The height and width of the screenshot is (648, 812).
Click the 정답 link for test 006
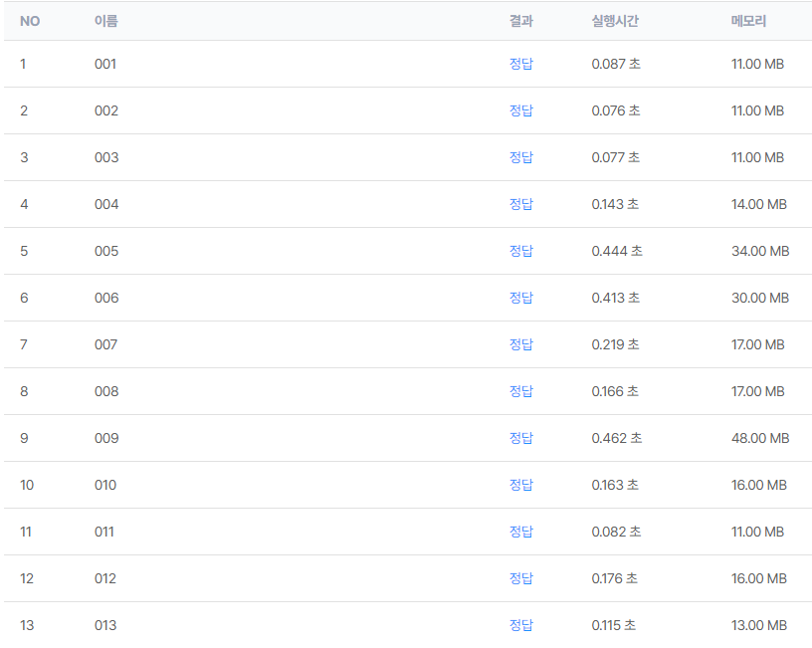click(521, 298)
